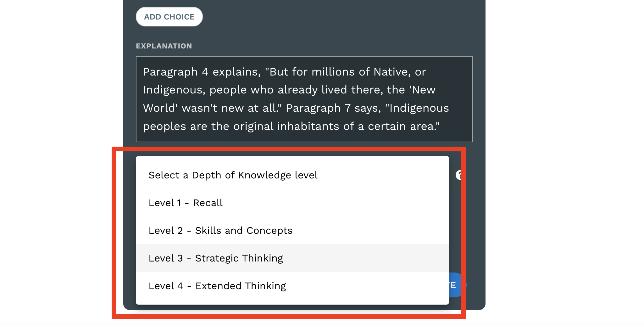Click the partially hidden blue Save button
The height and width of the screenshot is (326, 644).
[x=456, y=285]
